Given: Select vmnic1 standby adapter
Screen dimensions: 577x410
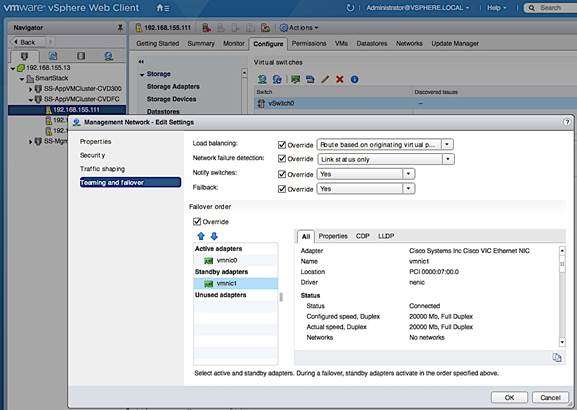Looking at the screenshot, I should pyautogui.click(x=236, y=283).
